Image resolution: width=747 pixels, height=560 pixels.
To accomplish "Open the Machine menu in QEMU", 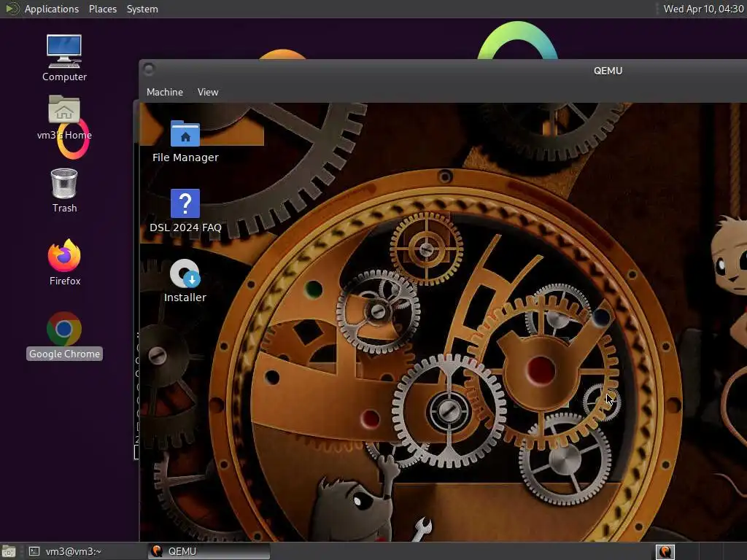I will [165, 92].
